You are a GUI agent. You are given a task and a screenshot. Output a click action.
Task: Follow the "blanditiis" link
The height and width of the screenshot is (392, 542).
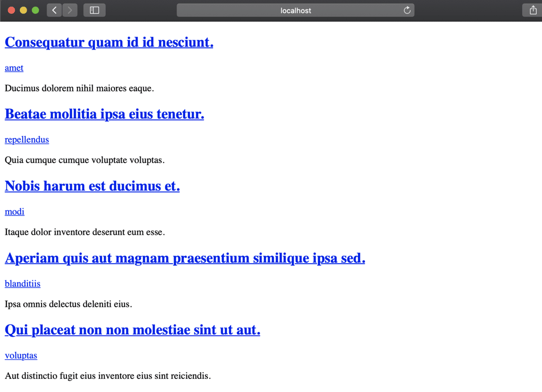pyautogui.click(x=23, y=284)
